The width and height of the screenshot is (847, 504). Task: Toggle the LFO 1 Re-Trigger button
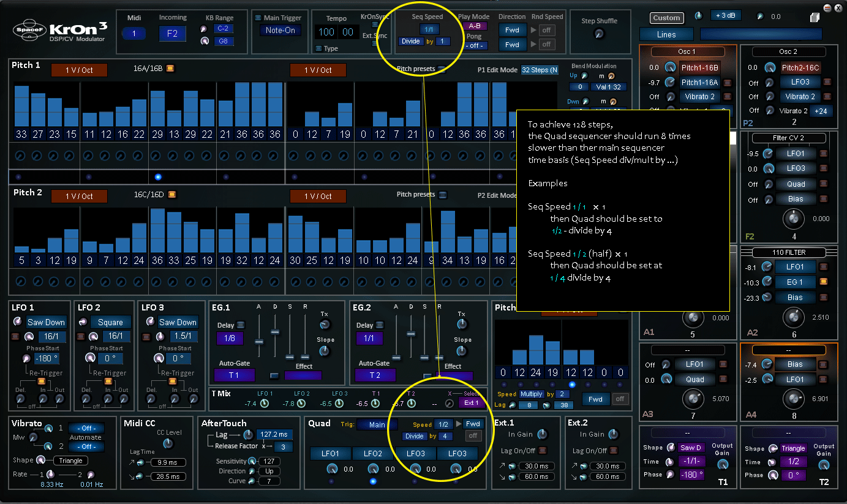tap(43, 381)
